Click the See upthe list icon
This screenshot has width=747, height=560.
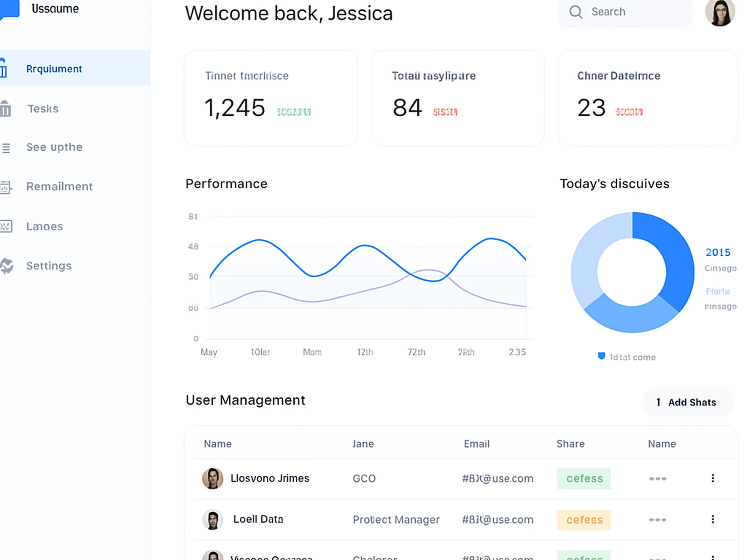point(7,147)
